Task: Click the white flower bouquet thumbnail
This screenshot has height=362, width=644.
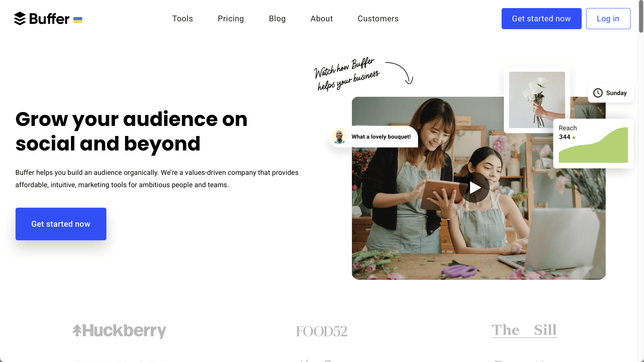Action: [x=537, y=100]
